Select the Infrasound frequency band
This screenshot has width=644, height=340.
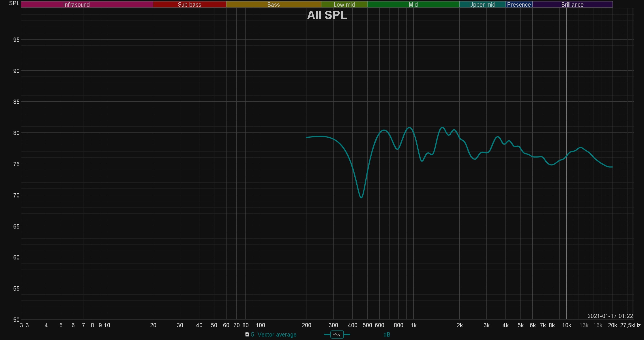click(x=87, y=5)
